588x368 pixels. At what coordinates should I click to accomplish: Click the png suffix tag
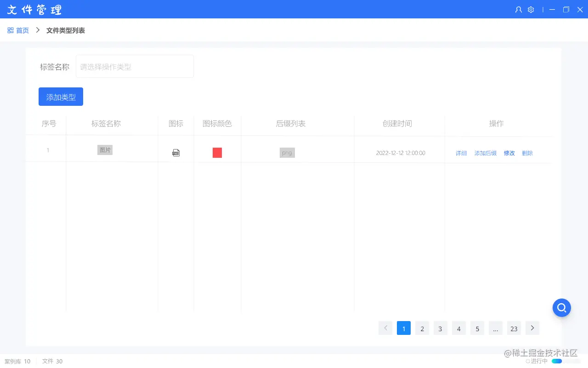tap(287, 153)
